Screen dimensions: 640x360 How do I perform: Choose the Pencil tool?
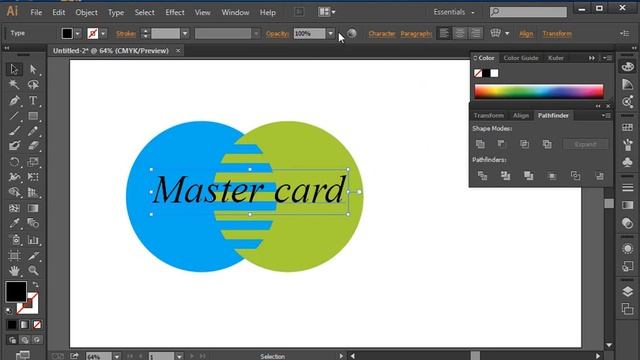(x=33, y=131)
